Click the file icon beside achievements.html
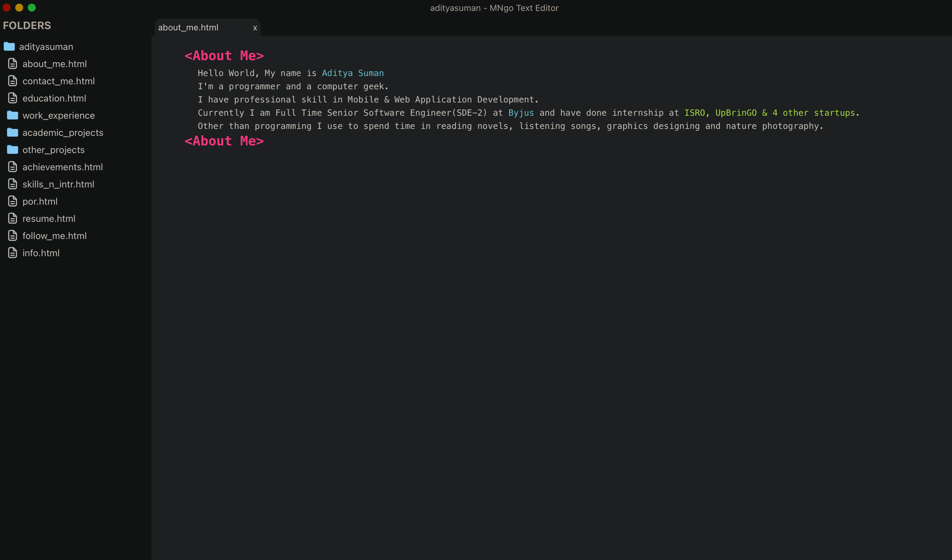 click(13, 167)
